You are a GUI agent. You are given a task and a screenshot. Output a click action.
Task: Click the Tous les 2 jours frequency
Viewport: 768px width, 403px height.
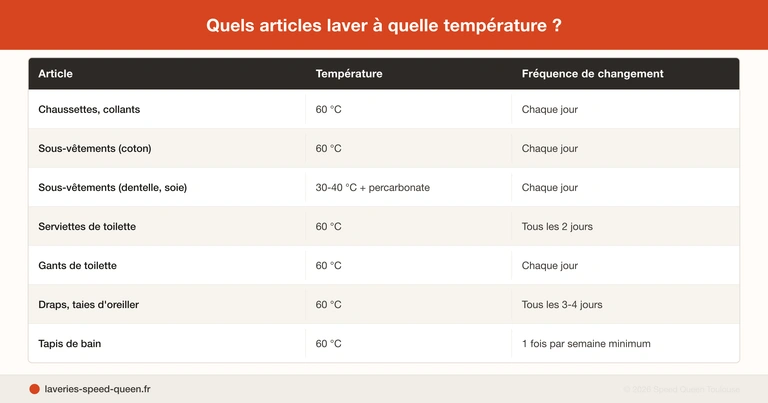coord(557,227)
